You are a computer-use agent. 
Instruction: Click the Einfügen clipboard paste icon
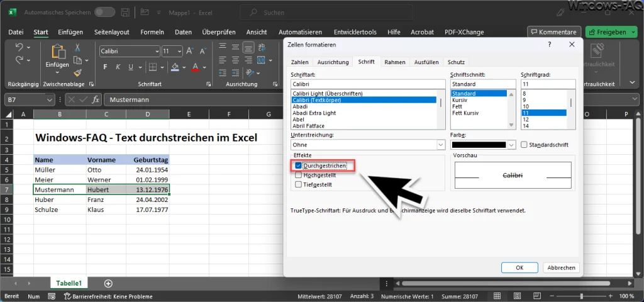click(x=57, y=52)
